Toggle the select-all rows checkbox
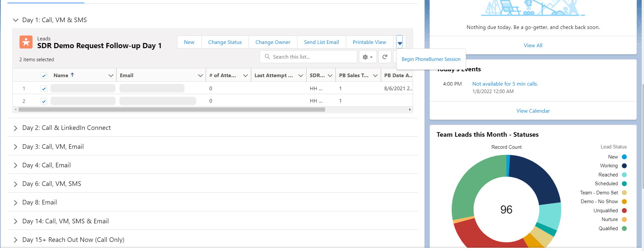The image size is (644, 251). click(x=44, y=76)
